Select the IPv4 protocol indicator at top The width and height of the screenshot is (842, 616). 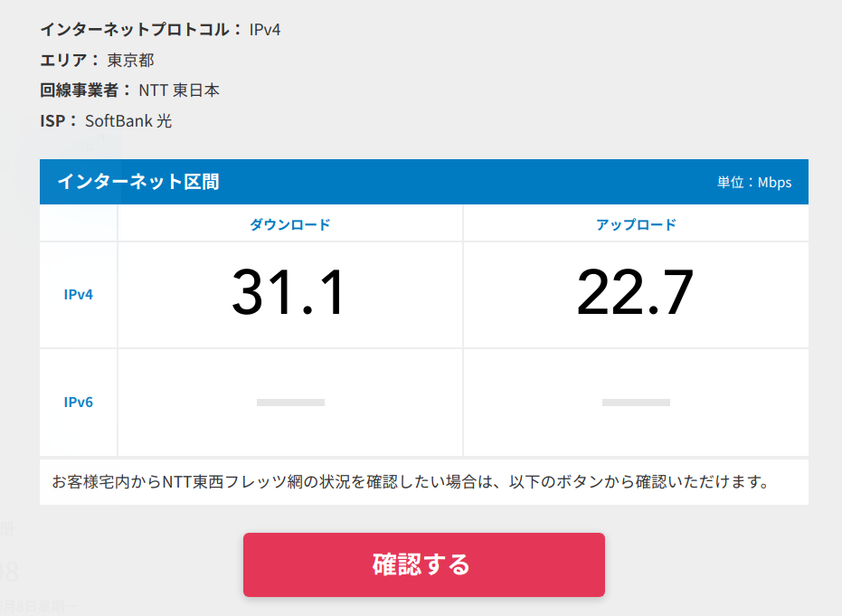click(x=265, y=29)
